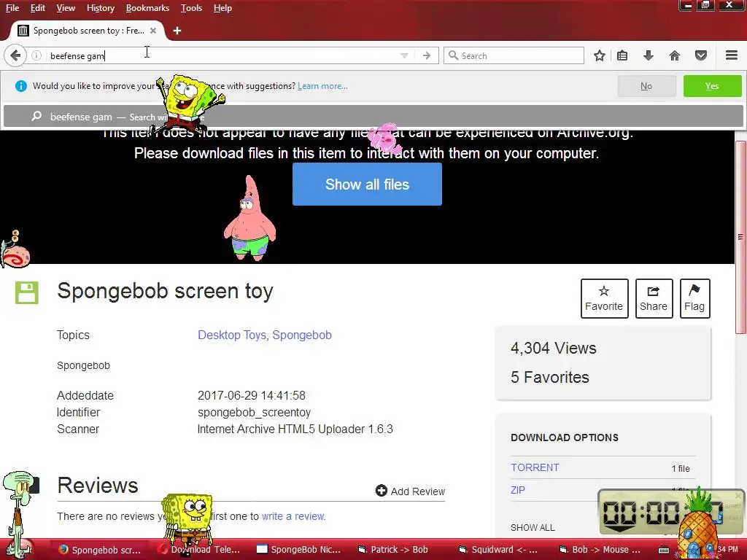747x560 pixels.
Task: Switch to Spongebob scr... taskbar window
Action: coord(100,550)
